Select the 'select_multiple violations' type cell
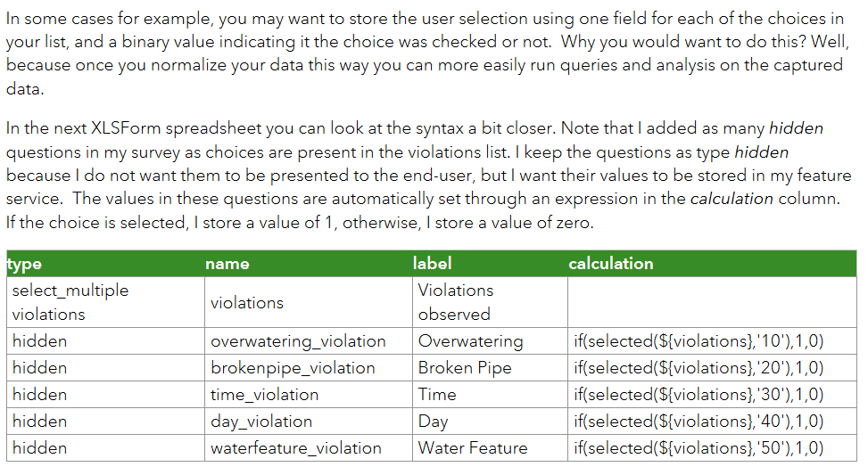 [x=105, y=302]
